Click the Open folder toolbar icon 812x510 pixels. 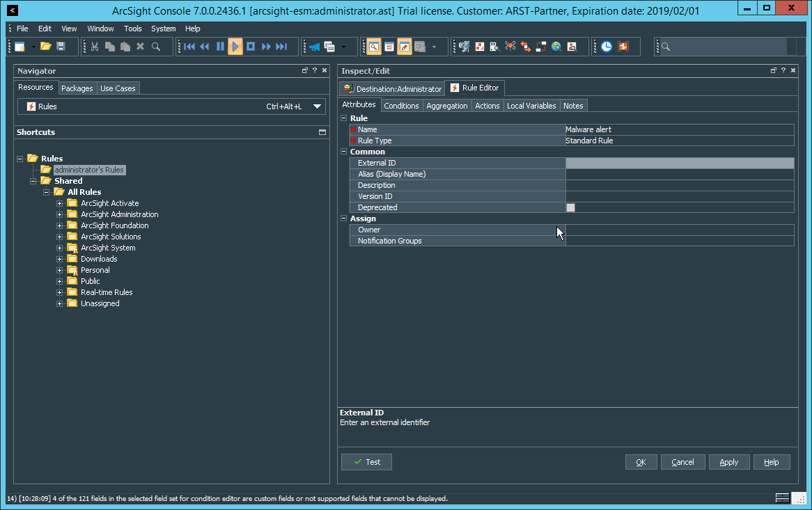(x=45, y=47)
